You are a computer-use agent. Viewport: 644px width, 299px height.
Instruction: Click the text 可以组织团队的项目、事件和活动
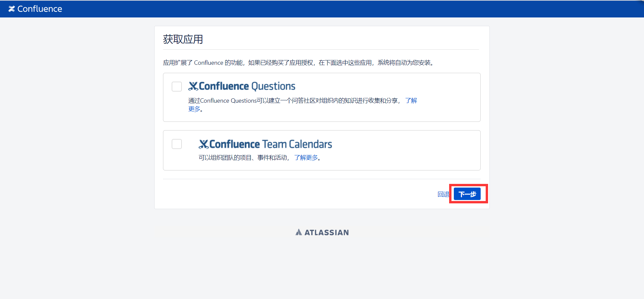pyautogui.click(x=243, y=158)
